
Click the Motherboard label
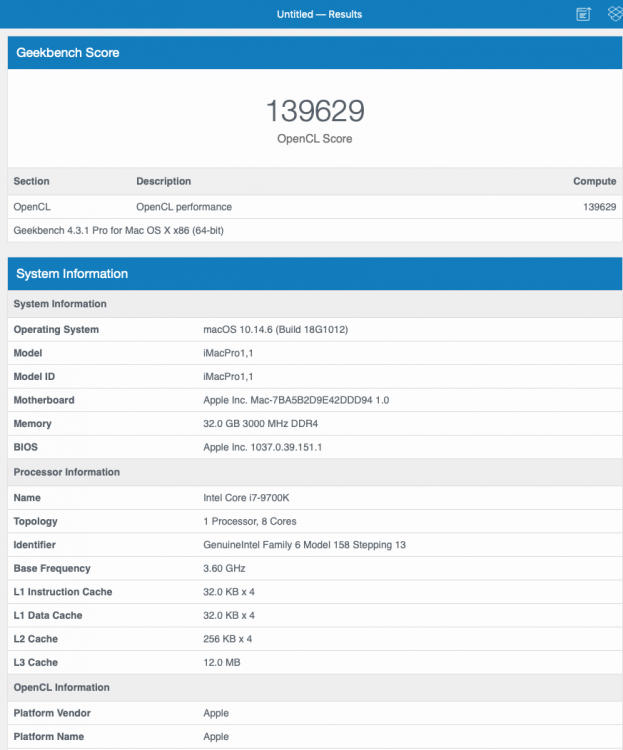44,400
